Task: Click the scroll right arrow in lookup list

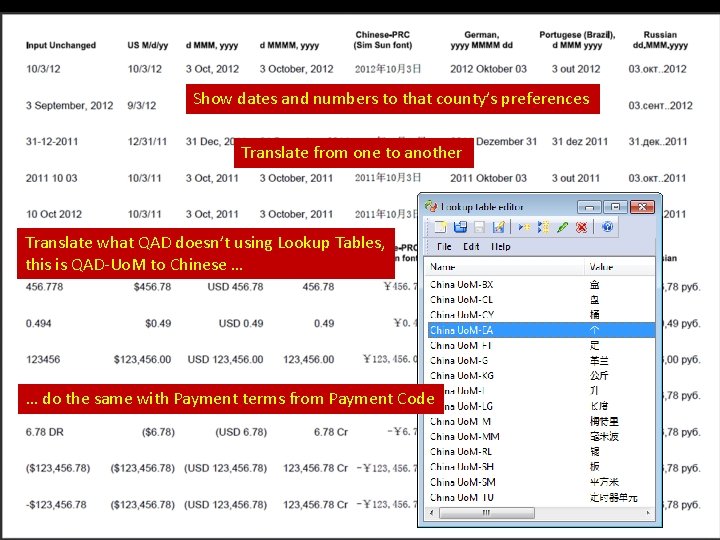Action: pos(648,513)
